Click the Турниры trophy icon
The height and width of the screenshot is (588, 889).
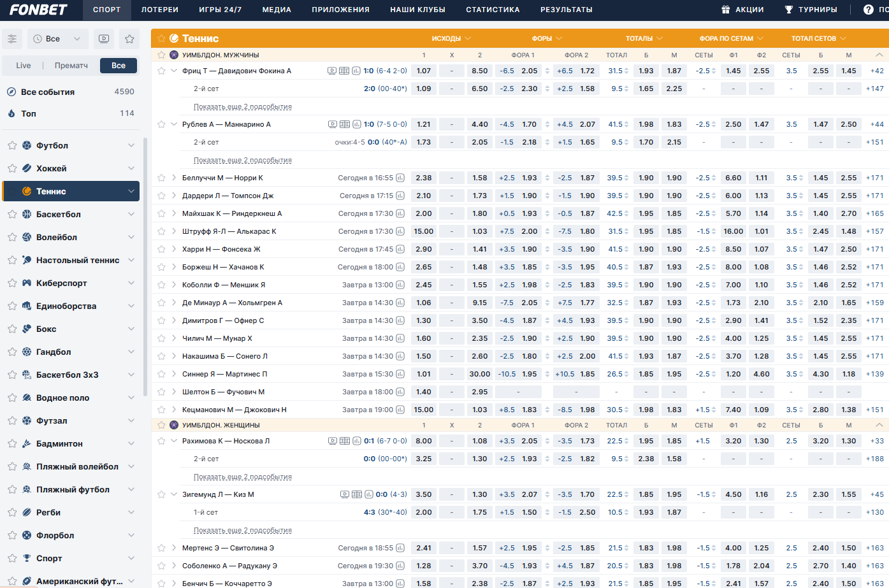tap(788, 10)
